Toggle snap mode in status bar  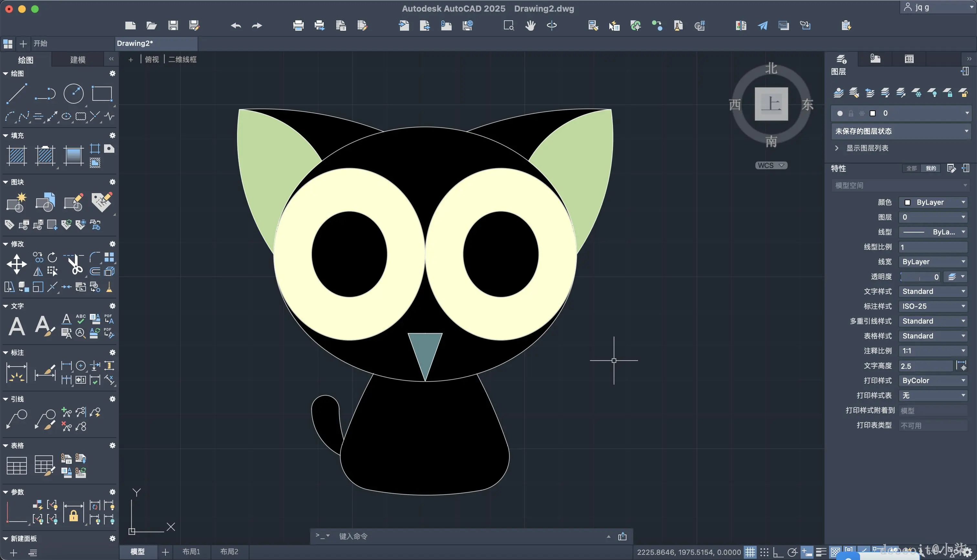pos(764,552)
